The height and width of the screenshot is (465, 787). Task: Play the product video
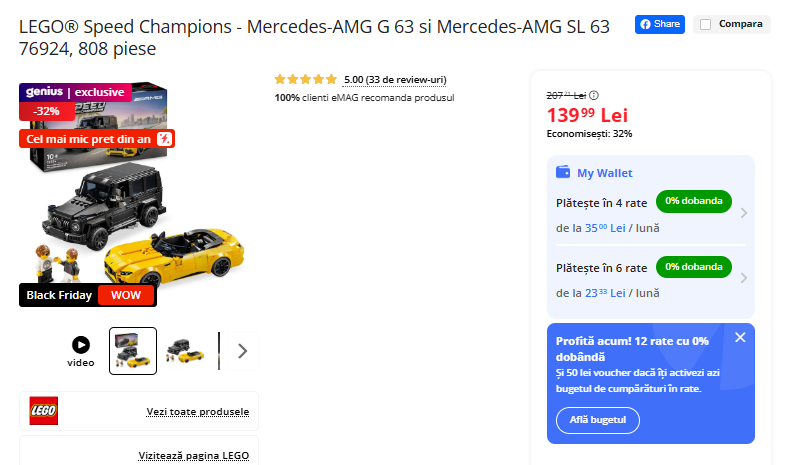81,345
